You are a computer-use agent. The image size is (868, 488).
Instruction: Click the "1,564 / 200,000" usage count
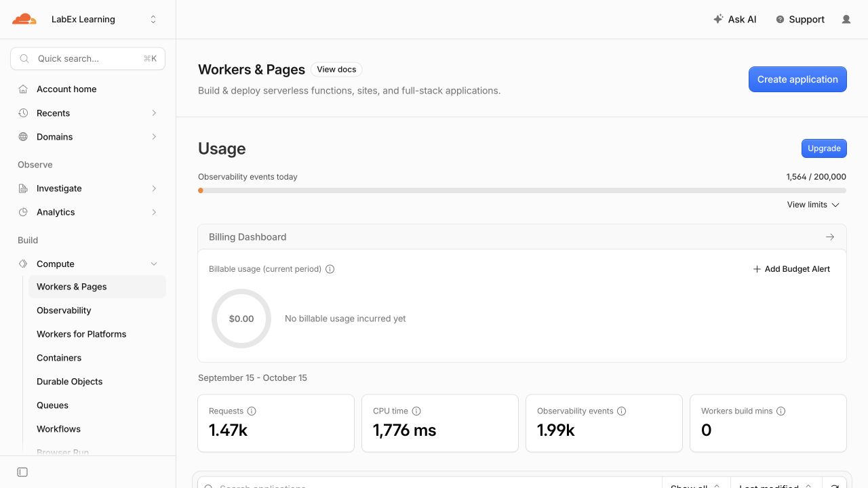pos(816,177)
